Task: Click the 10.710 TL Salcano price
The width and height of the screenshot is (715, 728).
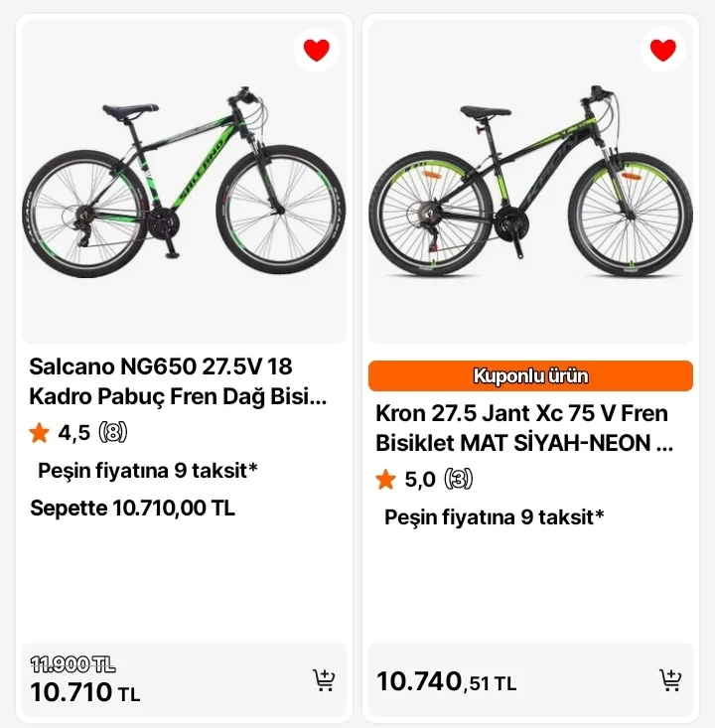Action: point(85,692)
